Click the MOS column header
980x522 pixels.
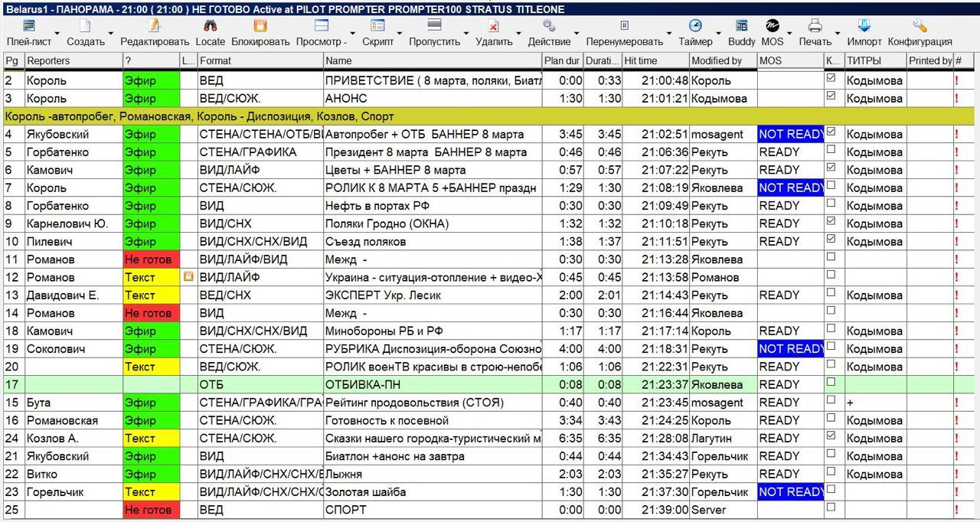791,60
